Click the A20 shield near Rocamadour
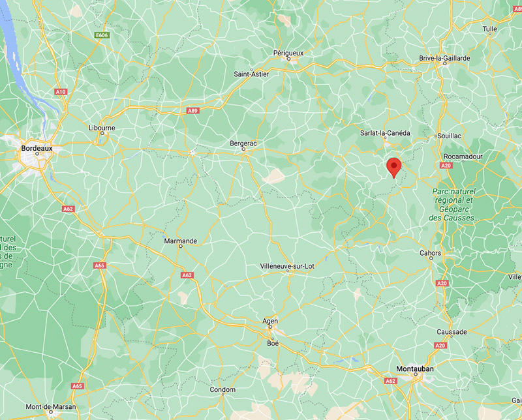Image resolution: width=522 pixels, height=420 pixels. coord(446,166)
